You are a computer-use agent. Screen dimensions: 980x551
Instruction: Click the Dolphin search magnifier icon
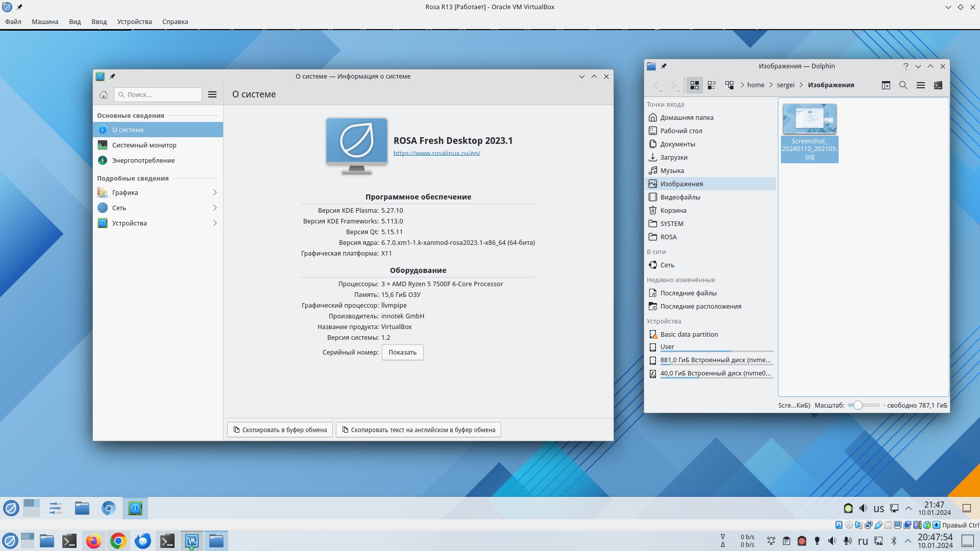coord(903,85)
